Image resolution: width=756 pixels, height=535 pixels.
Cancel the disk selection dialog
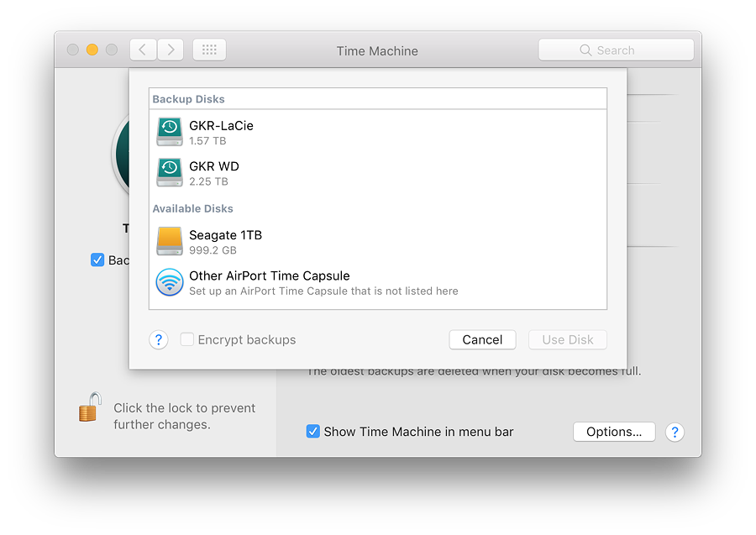(482, 340)
